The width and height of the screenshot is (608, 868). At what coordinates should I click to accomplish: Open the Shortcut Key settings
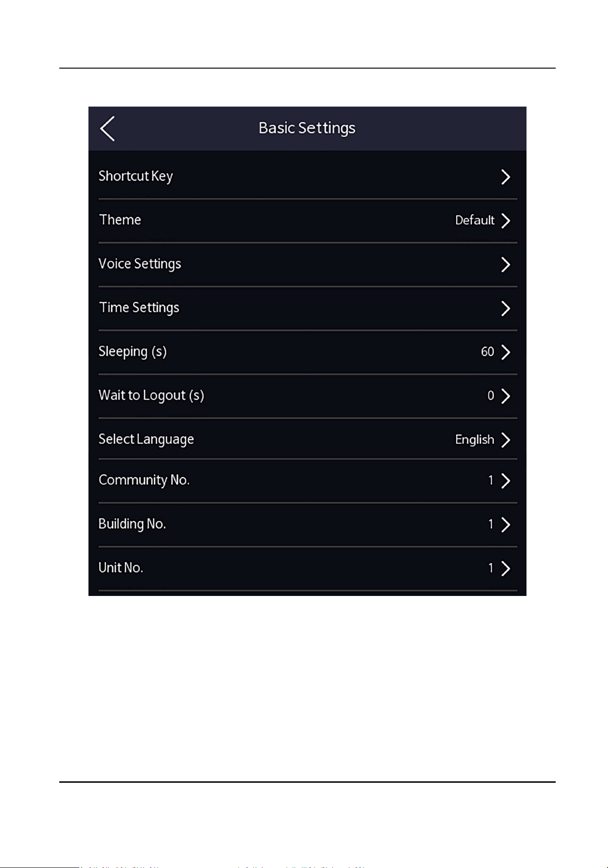coord(307,177)
